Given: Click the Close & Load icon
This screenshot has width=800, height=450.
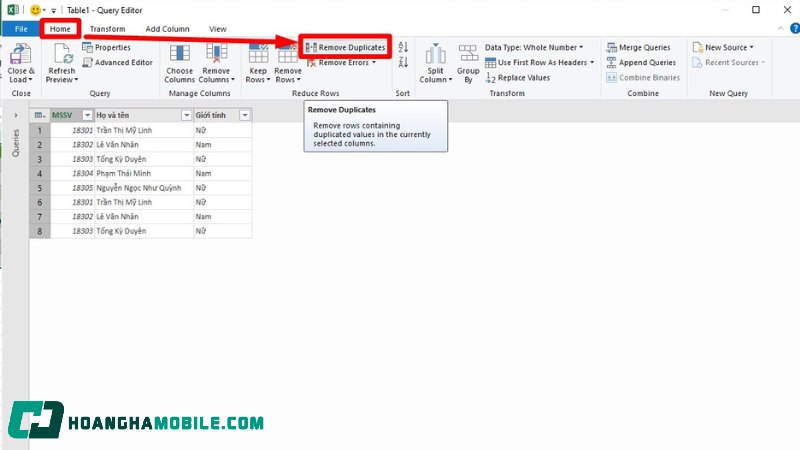Looking at the screenshot, I should (x=20, y=54).
